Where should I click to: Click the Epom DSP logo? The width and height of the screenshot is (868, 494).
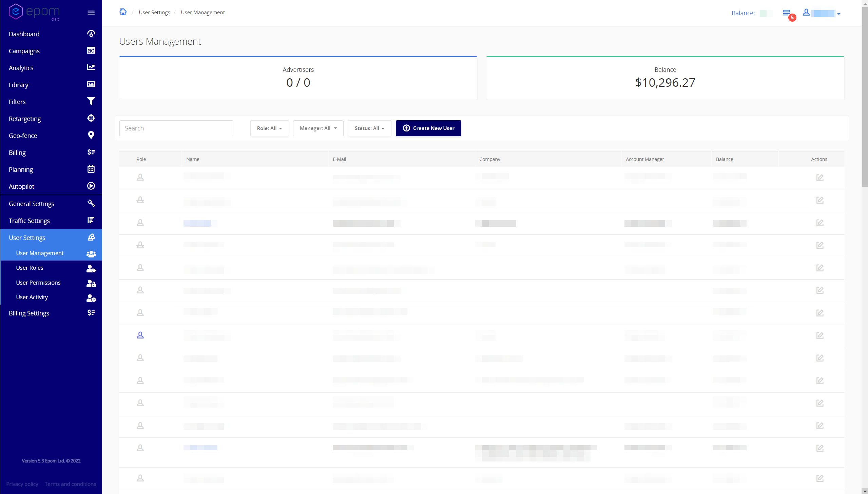click(x=34, y=12)
